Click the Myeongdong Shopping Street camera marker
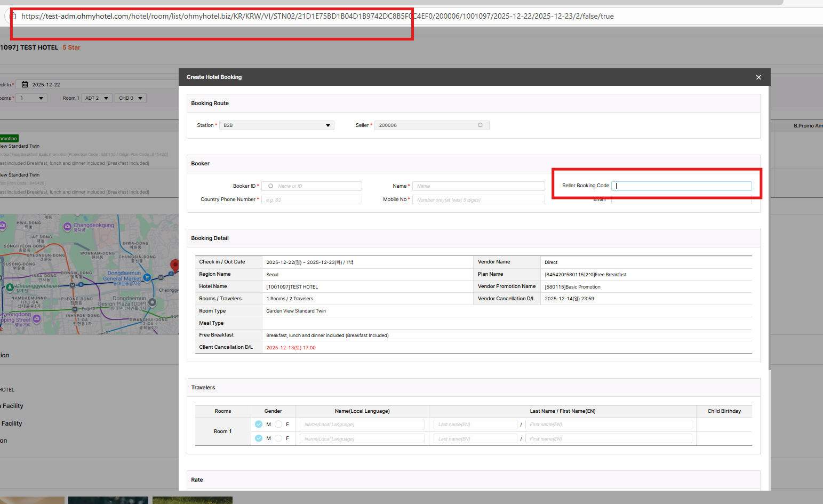This screenshot has height=504, width=823. (x=37, y=318)
